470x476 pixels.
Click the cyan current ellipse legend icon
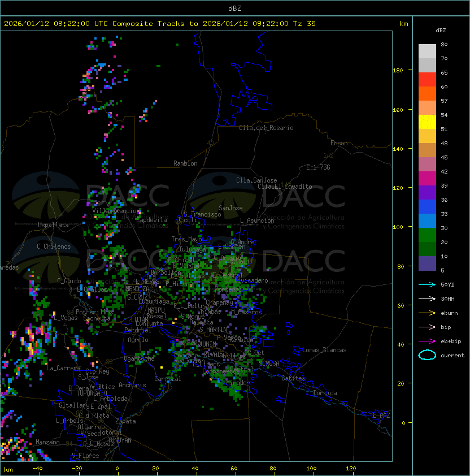click(x=427, y=355)
